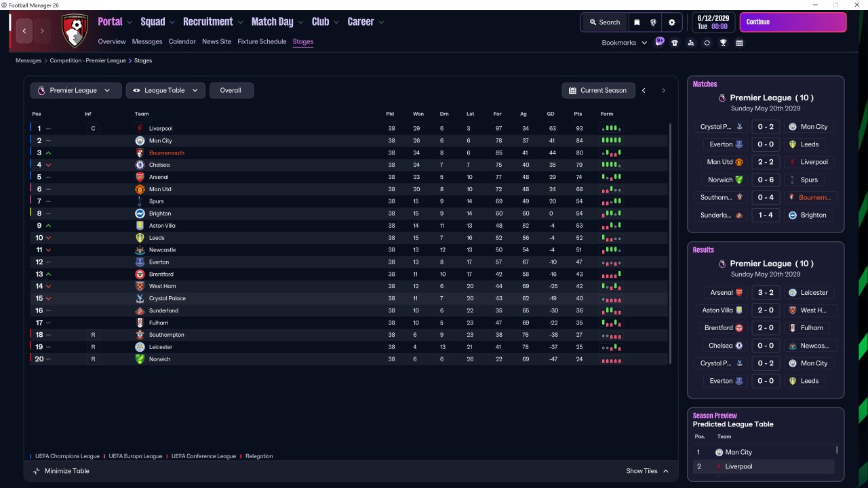Click the Arsenal crest in league table

(x=140, y=178)
